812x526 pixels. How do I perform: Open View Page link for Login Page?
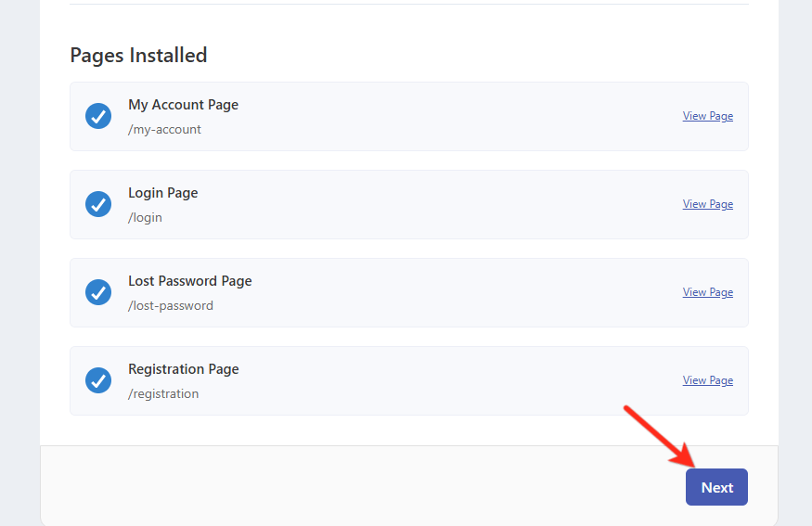pos(708,204)
